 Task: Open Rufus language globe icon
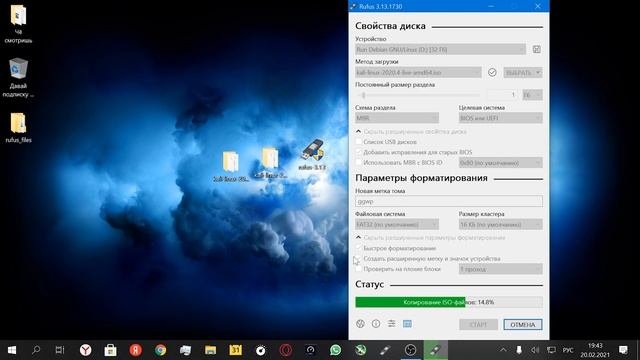click(360, 324)
